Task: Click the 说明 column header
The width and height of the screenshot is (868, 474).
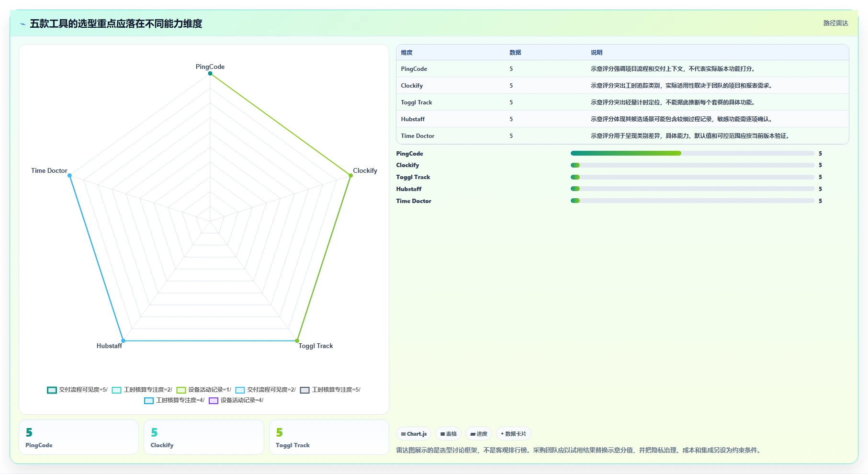Action: 597,53
